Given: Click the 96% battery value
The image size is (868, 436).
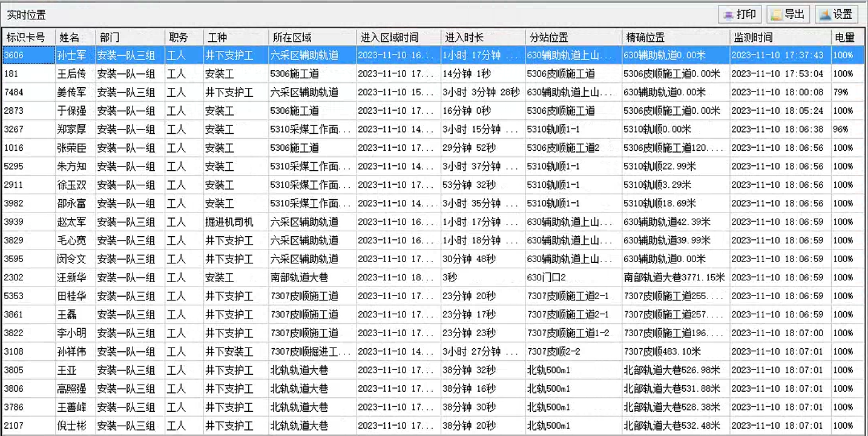Looking at the screenshot, I should point(841,130).
